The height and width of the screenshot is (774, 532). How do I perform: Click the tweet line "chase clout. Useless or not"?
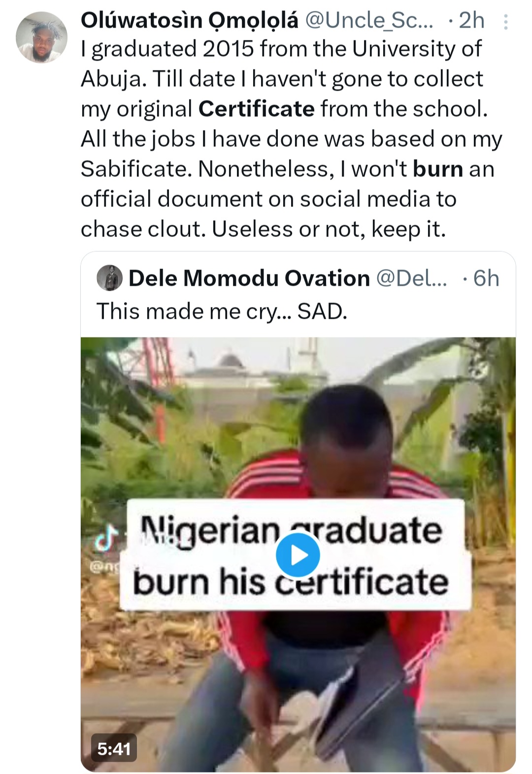click(x=263, y=229)
